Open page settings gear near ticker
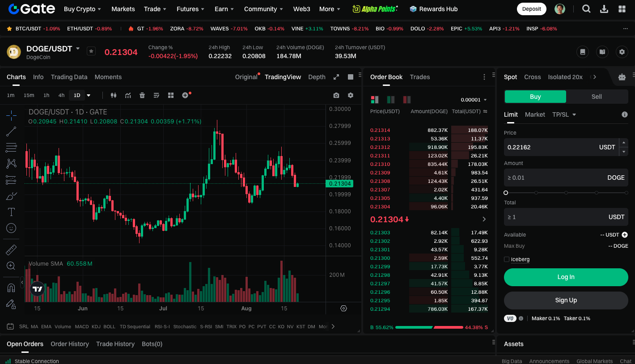 pyautogui.click(x=622, y=52)
